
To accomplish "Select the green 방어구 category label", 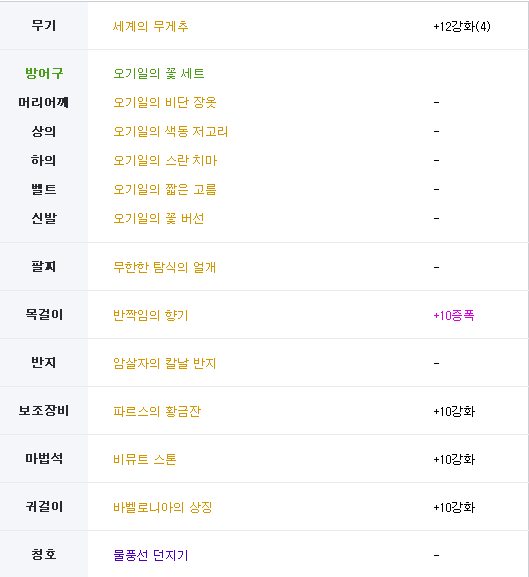I will click(x=44, y=73).
